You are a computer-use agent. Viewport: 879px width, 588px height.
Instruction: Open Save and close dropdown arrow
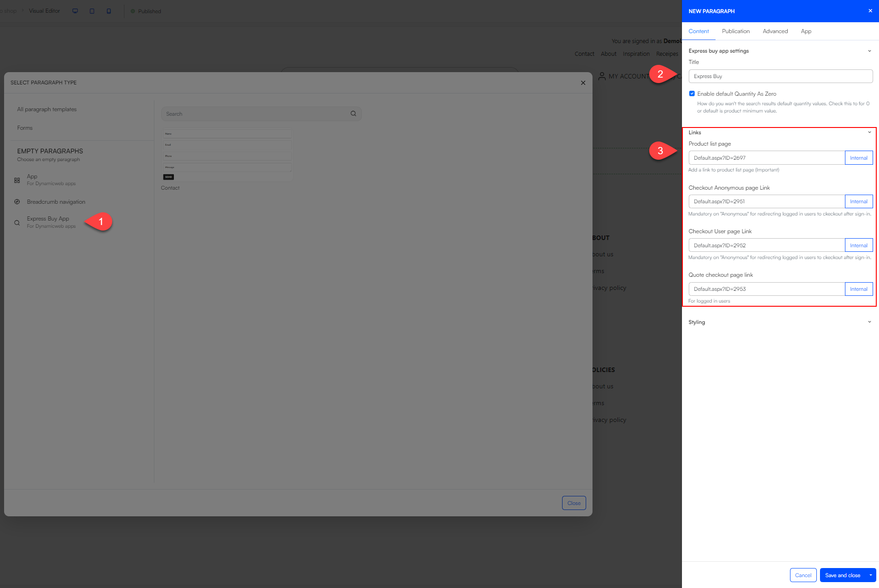tap(871, 575)
